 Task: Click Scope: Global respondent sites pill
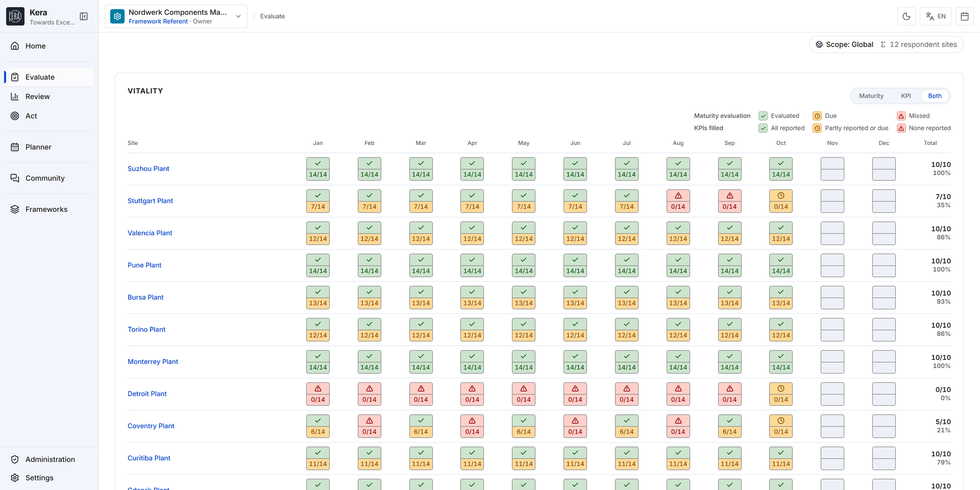(x=886, y=44)
